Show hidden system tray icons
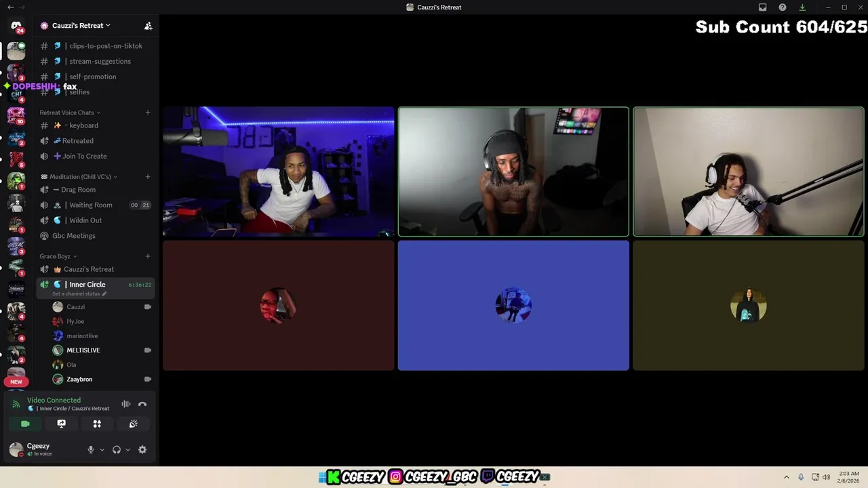The width and height of the screenshot is (868, 488). 787,477
